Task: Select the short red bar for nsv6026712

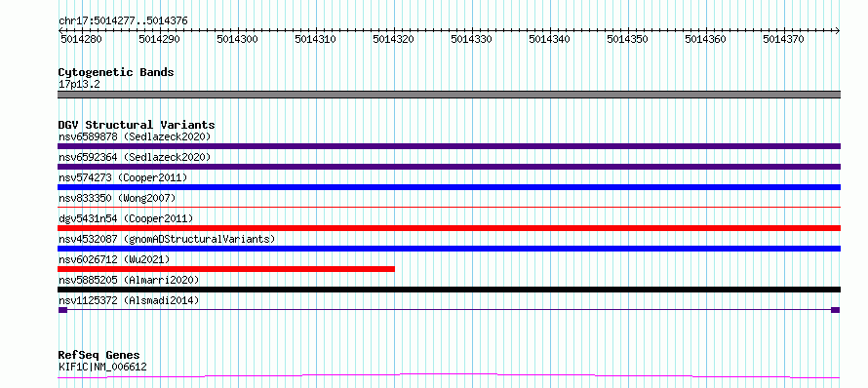Action: click(226, 269)
